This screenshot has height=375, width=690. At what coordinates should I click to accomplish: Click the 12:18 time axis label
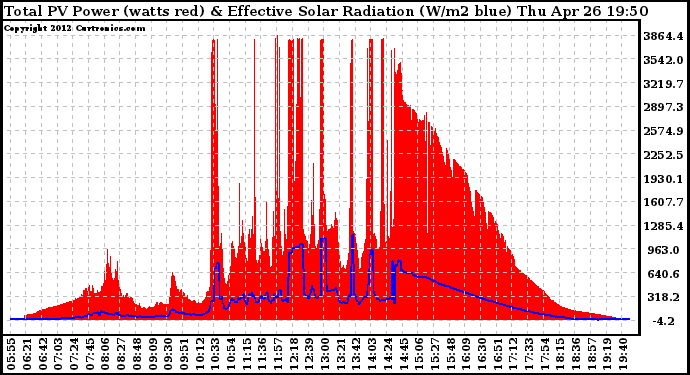[x=294, y=354]
